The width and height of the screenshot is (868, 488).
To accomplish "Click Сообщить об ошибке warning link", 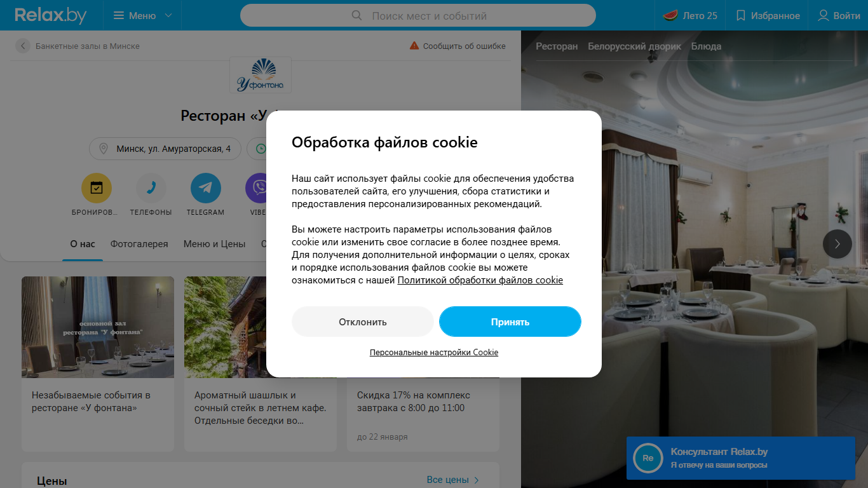I will point(458,46).
